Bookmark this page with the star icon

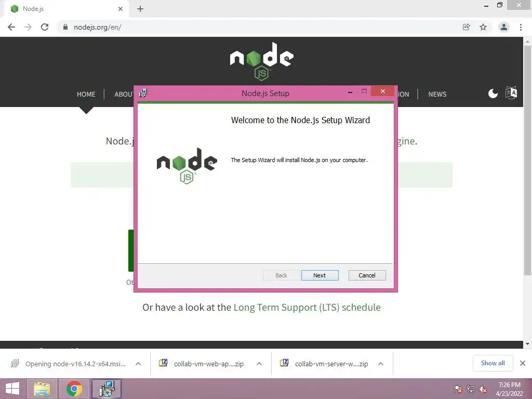[483, 27]
